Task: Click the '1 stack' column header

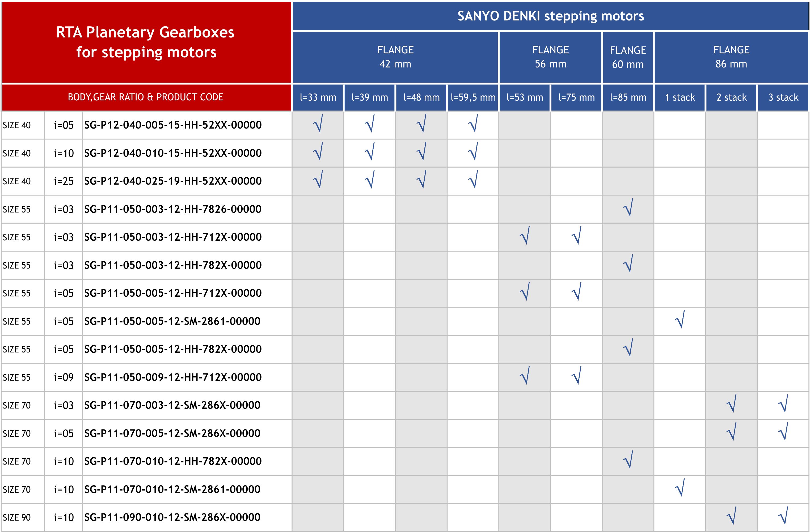Action: point(680,97)
